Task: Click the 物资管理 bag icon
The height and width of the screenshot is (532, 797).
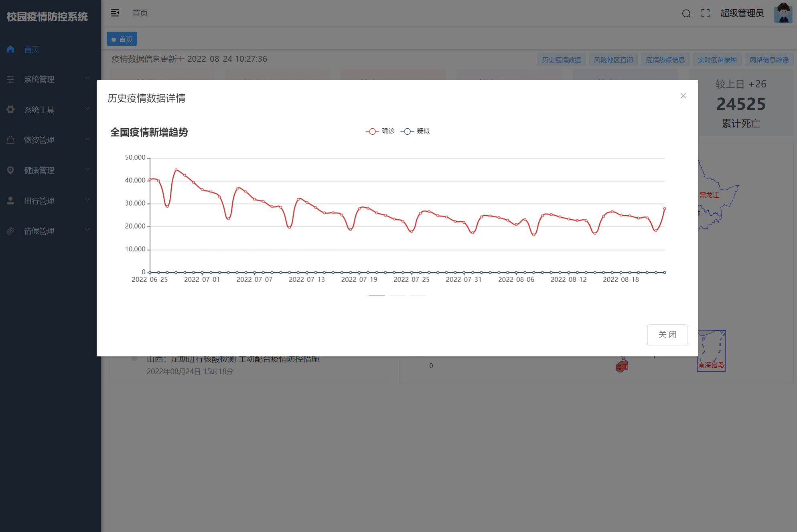Action: (11, 140)
